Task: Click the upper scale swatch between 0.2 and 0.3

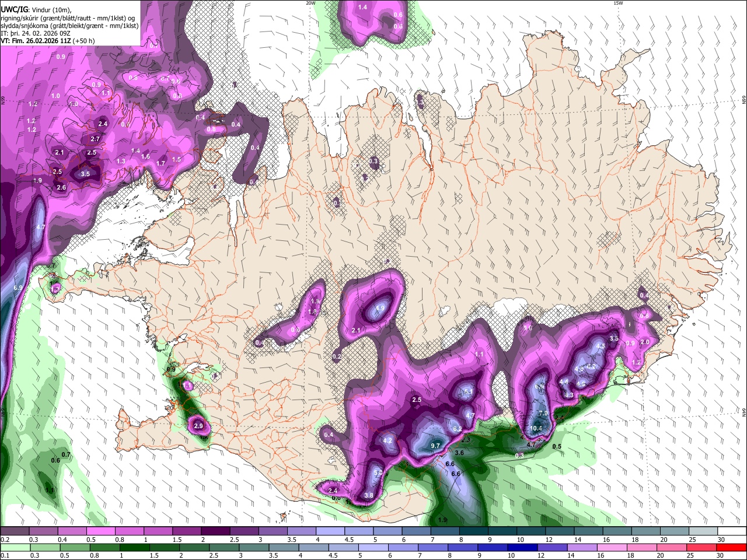Action: [15, 531]
